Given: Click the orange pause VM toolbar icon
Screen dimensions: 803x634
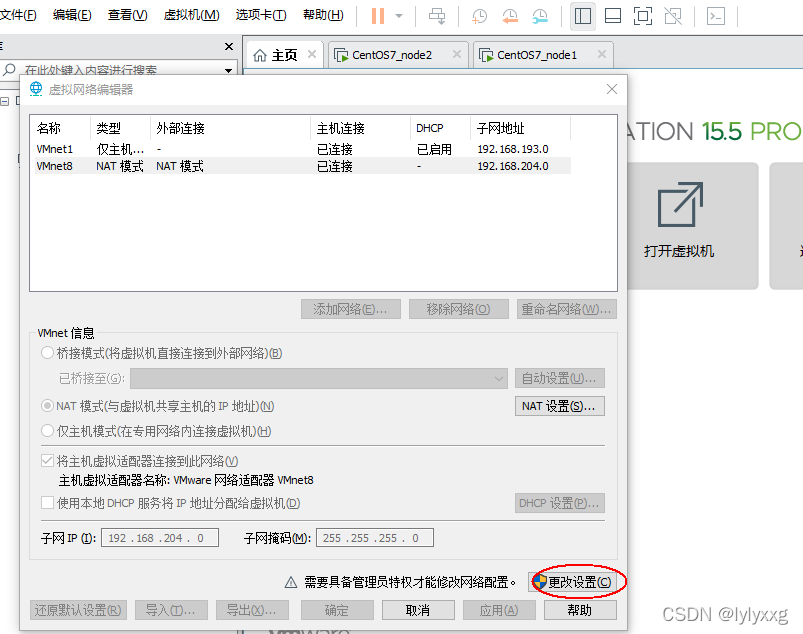Looking at the screenshot, I should pos(377,16).
